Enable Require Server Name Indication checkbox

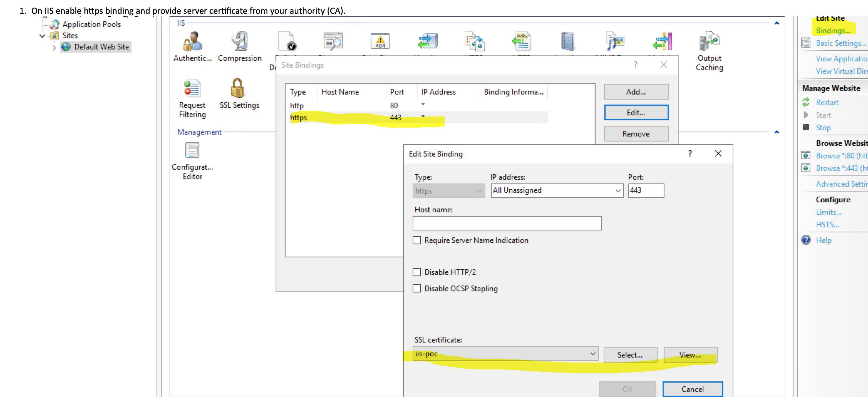tap(417, 240)
